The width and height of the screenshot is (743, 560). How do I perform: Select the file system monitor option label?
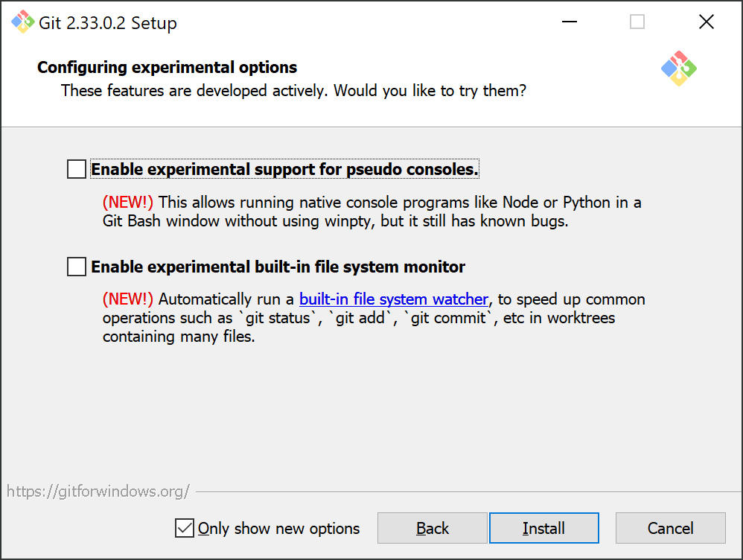(x=278, y=267)
